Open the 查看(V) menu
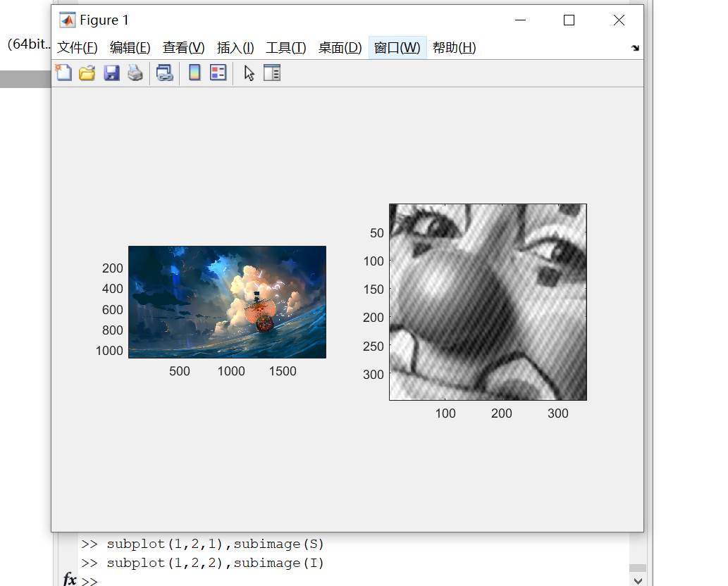Screen dimensions: 728x586 tap(183, 48)
